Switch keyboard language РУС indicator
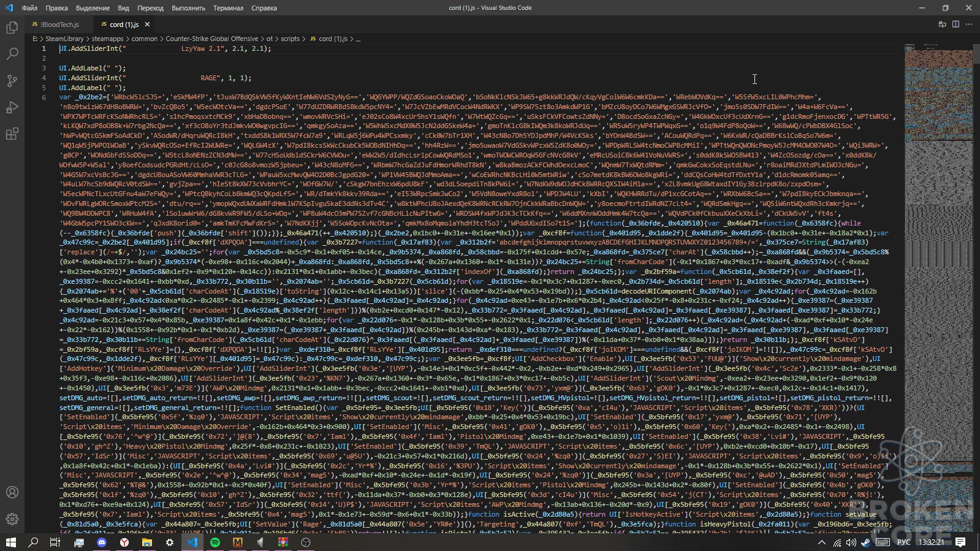The width and height of the screenshot is (980, 551). 904,542
